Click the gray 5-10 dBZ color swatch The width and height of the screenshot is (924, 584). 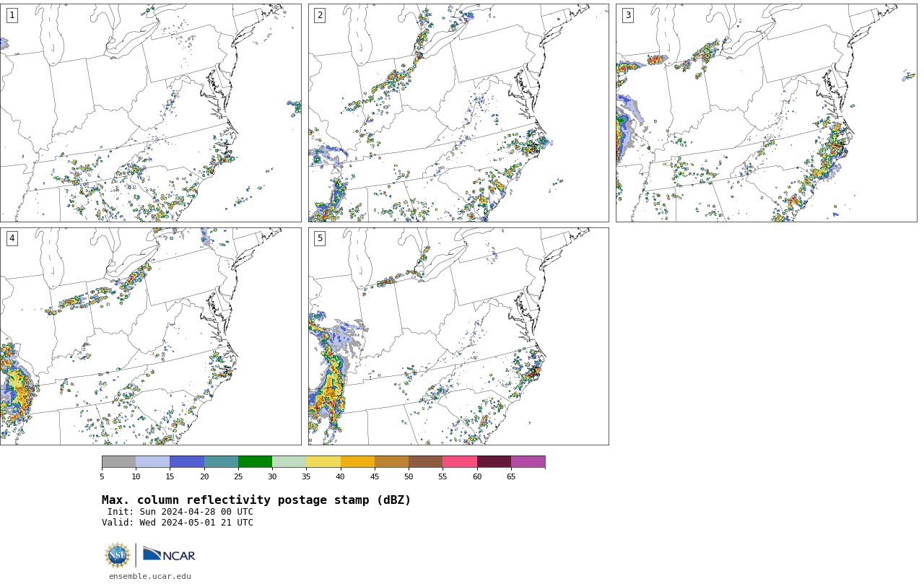point(118,462)
